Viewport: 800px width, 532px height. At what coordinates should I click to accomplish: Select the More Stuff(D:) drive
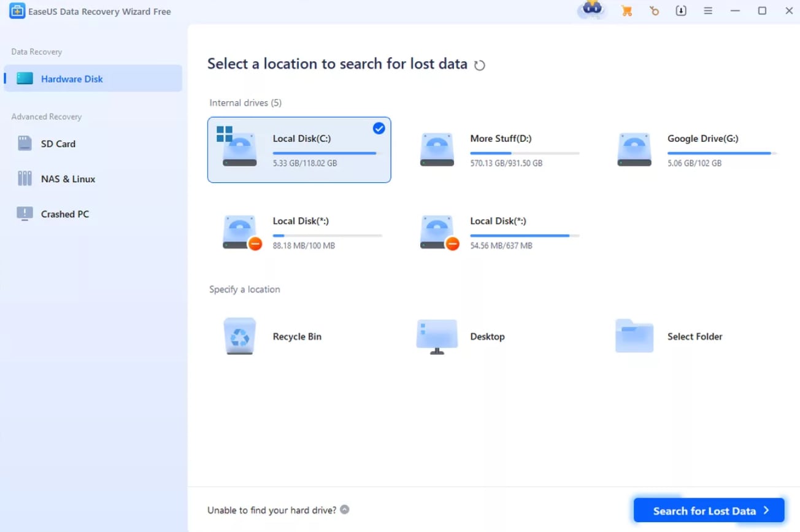pos(497,149)
